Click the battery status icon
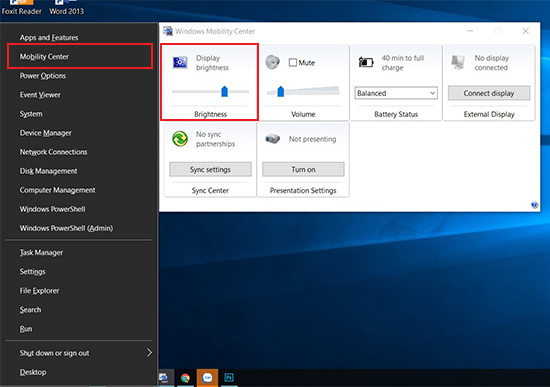Viewport: 550px width, 387px height. [365, 62]
